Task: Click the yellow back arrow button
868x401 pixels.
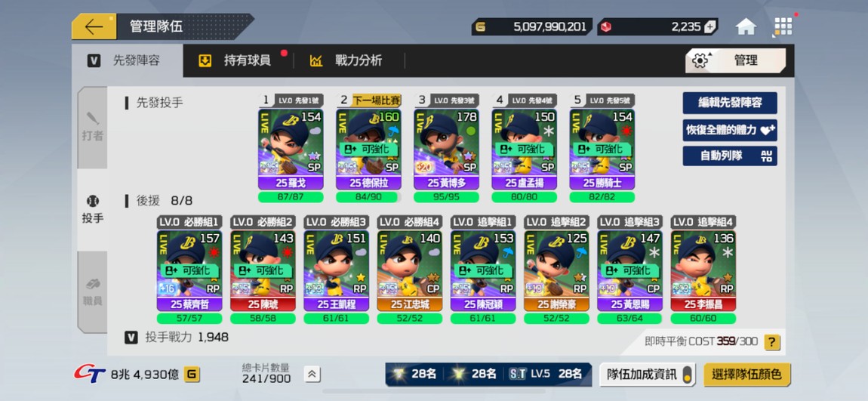Action: coord(94,26)
